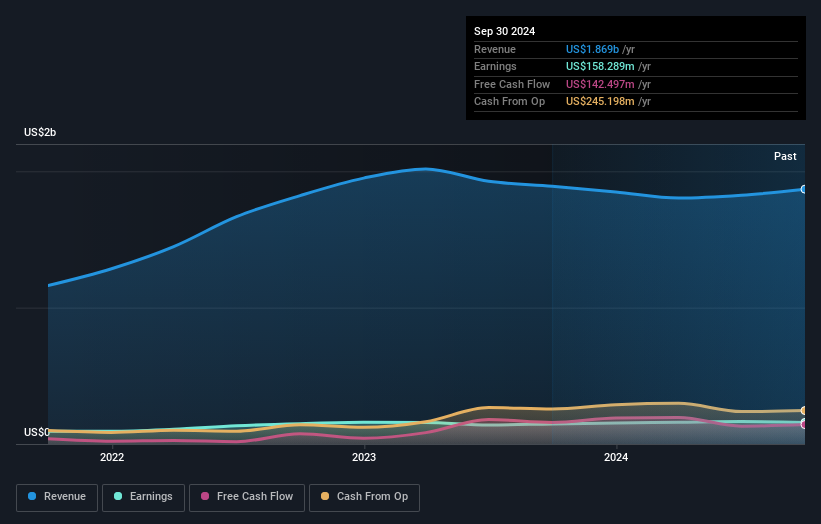This screenshot has height=524, width=821.
Task: Click the Earnings row label in tooltip
Action: 495,66
